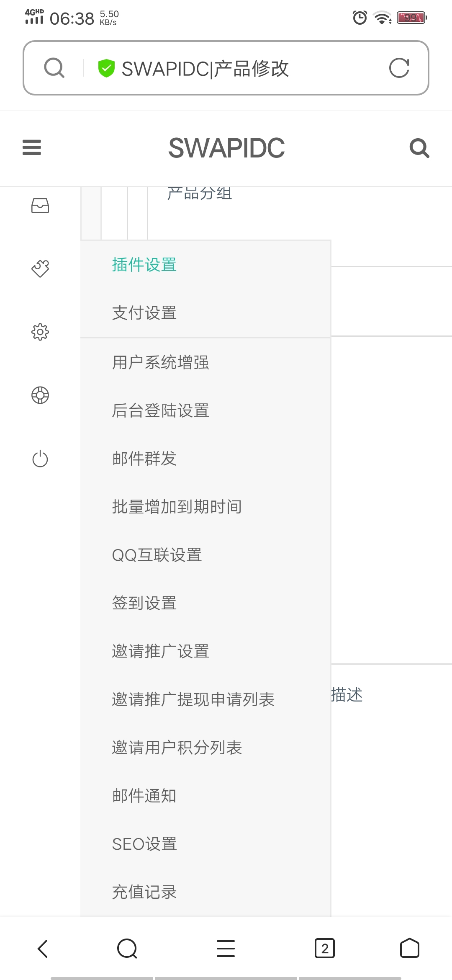Go back using browser back arrow
Image resolution: width=452 pixels, height=980 pixels.
pyautogui.click(x=43, y=949)
